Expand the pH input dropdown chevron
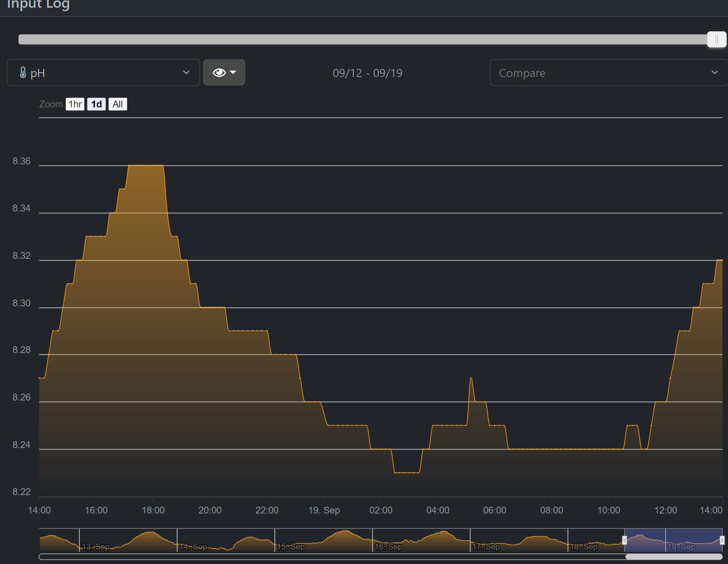Screen dimensions: 728x564 [x=186, y=73]
